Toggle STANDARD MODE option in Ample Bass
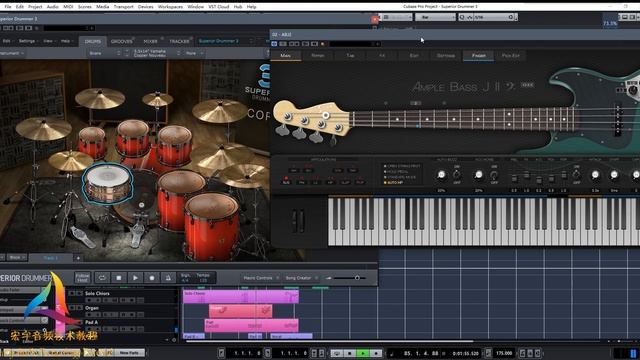 (400, 178)
